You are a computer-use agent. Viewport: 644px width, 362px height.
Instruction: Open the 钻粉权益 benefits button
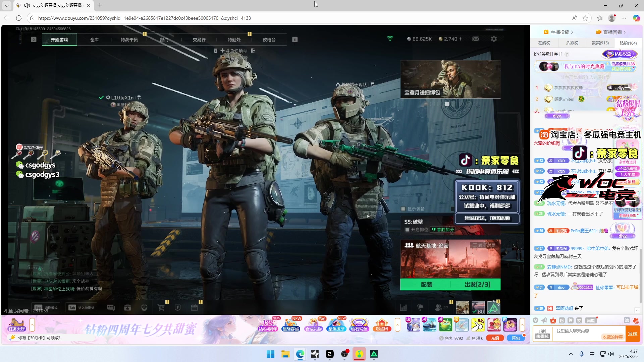(x=620, y=54)
